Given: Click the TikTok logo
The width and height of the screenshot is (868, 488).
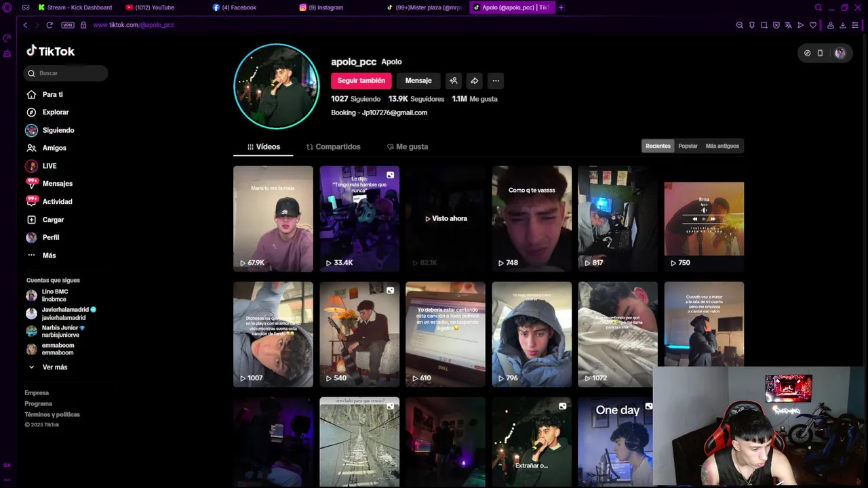Looking at the screenshot, I should point(50,51).
